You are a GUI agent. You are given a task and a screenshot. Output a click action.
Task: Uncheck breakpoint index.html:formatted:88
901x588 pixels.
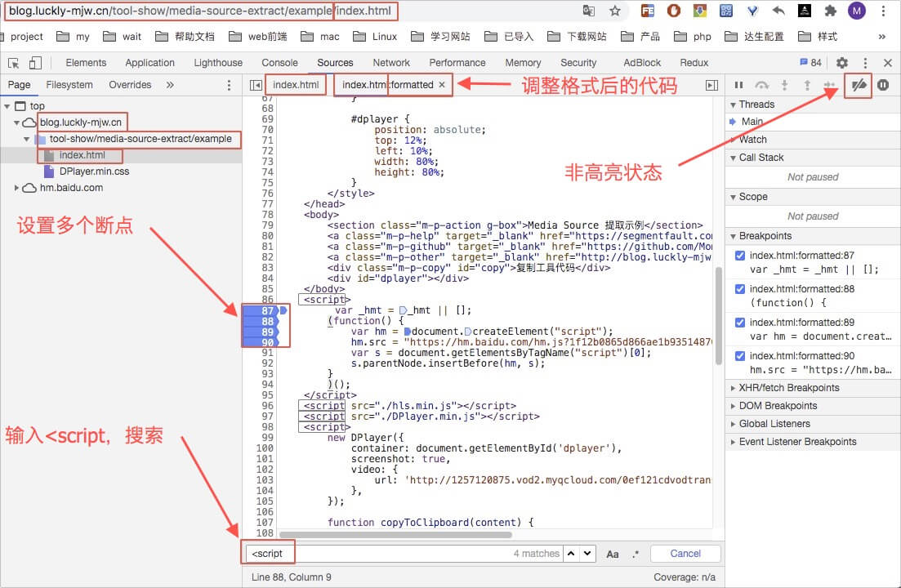(x=740, y=289)
